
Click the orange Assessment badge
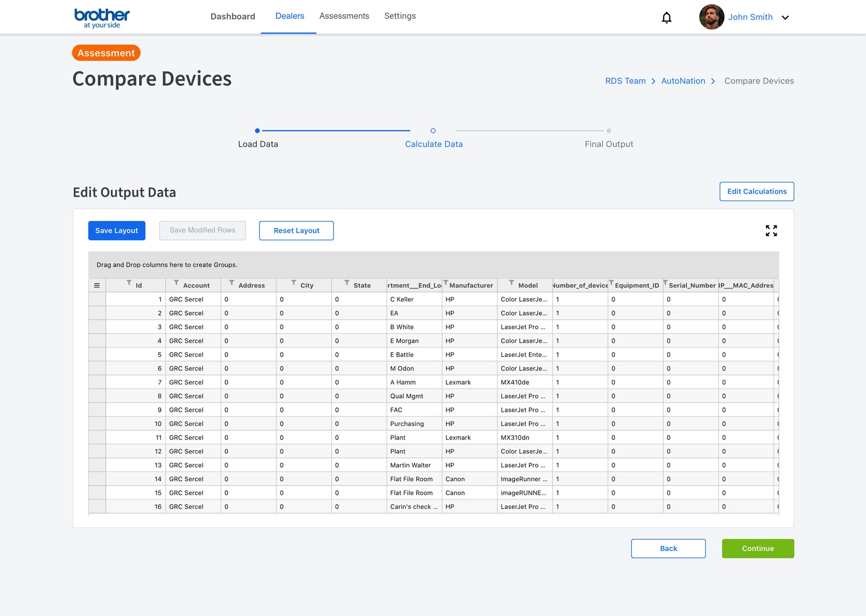pyautogui.click(x=106, y=53)
